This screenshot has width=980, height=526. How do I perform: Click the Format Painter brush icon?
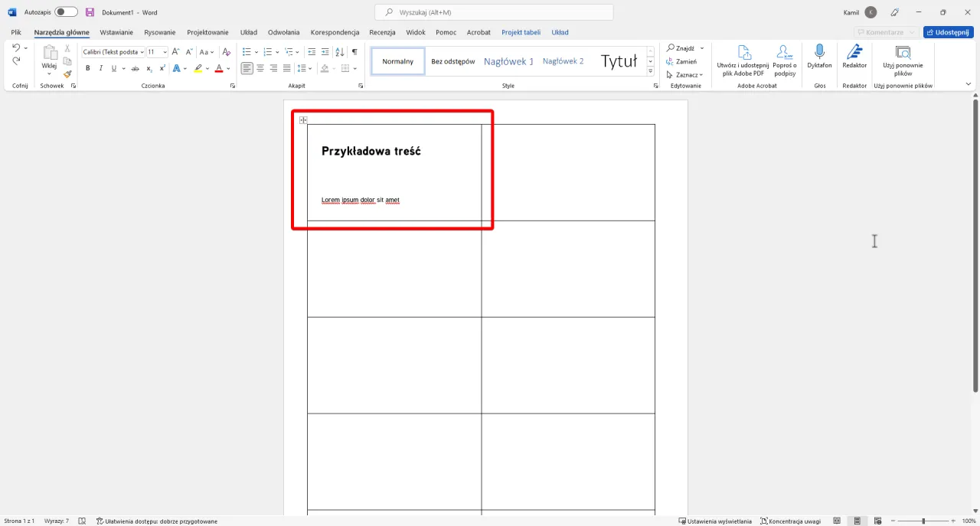(x=67, y=74)
